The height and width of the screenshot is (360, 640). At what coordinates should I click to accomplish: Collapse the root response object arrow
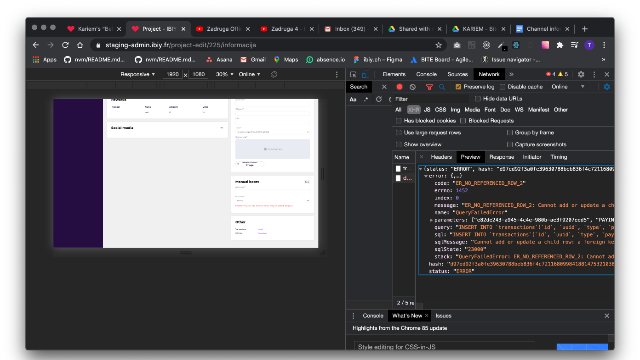[420, 169]
